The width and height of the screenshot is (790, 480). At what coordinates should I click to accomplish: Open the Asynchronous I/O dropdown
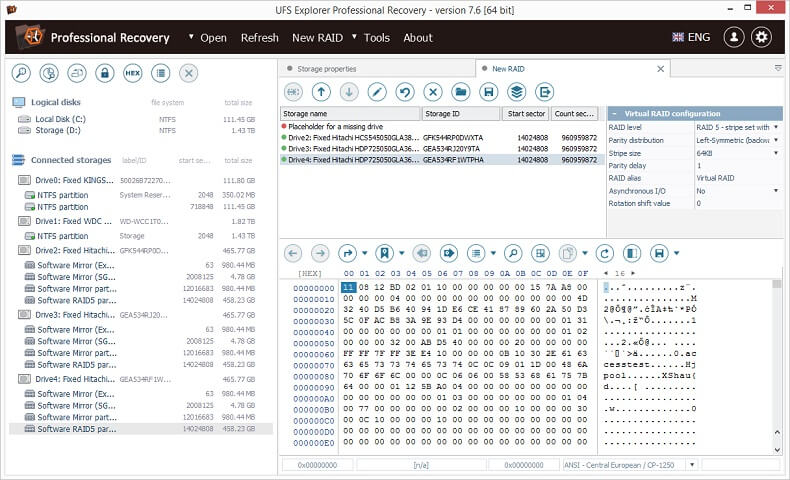click(x=776, y=191)
